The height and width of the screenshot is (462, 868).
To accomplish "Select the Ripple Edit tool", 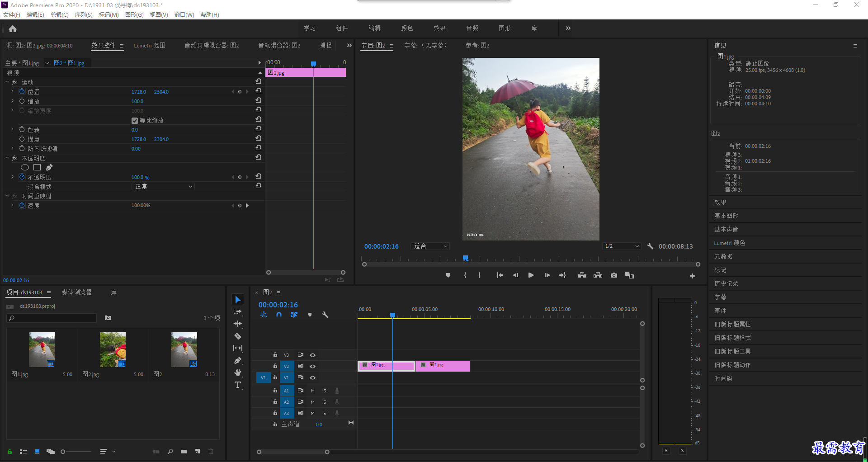I will [x=238, y=324].
